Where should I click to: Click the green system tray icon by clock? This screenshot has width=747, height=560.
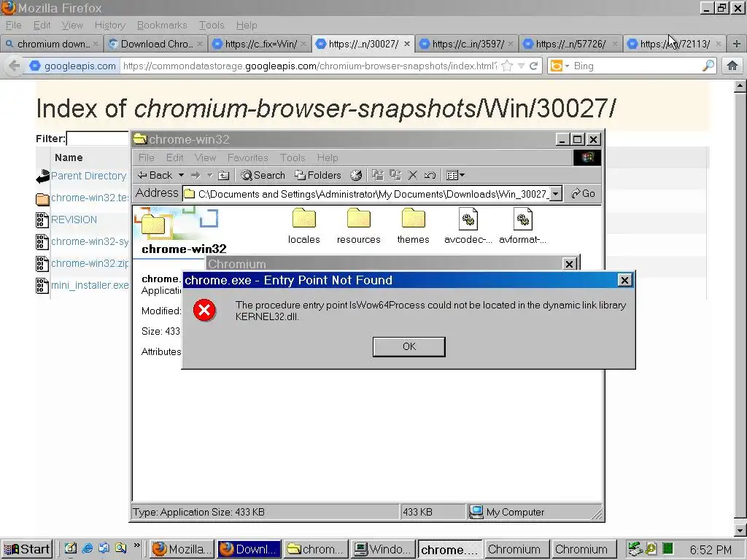click(667, 548)
